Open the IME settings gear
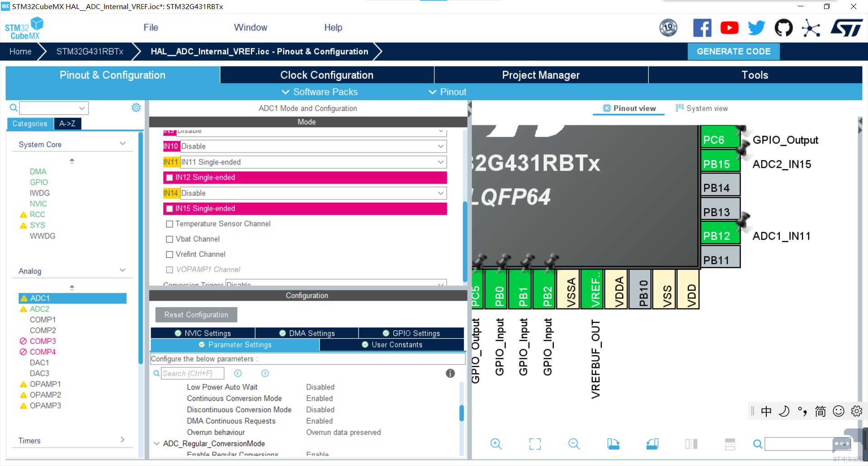Viewport: 868px width, 466px height. pyautogui.click(x=857, y=411)
